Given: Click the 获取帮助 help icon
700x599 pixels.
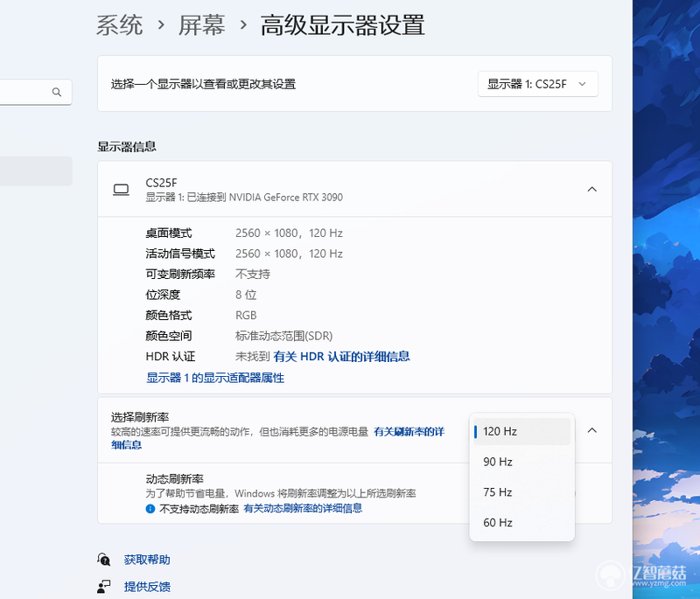Looking at the screenshot, I should (104, 560).
